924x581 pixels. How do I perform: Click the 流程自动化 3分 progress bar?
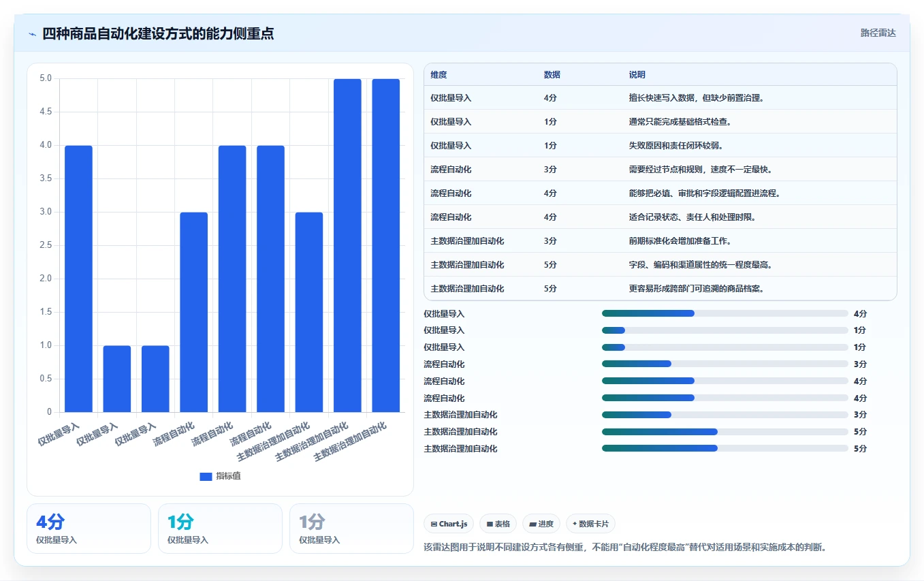[x=725, y=364]
